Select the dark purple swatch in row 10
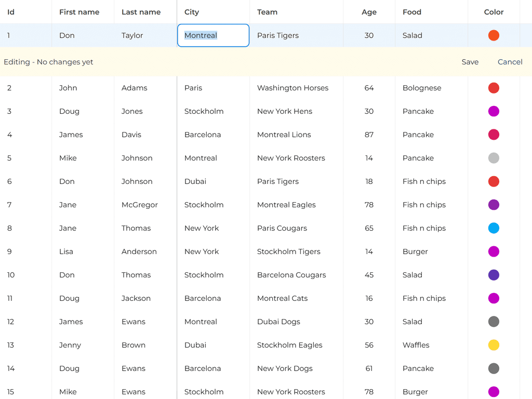 point(494,275)
